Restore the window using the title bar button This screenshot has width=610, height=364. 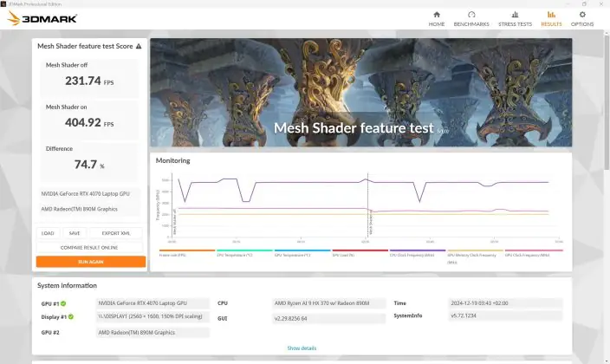(x=584, y=3)
